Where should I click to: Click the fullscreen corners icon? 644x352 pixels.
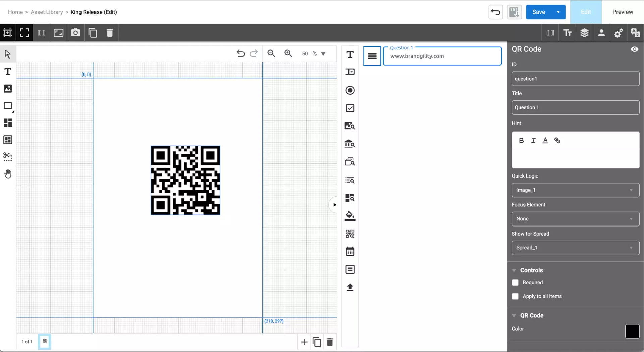tap(24, 33)
